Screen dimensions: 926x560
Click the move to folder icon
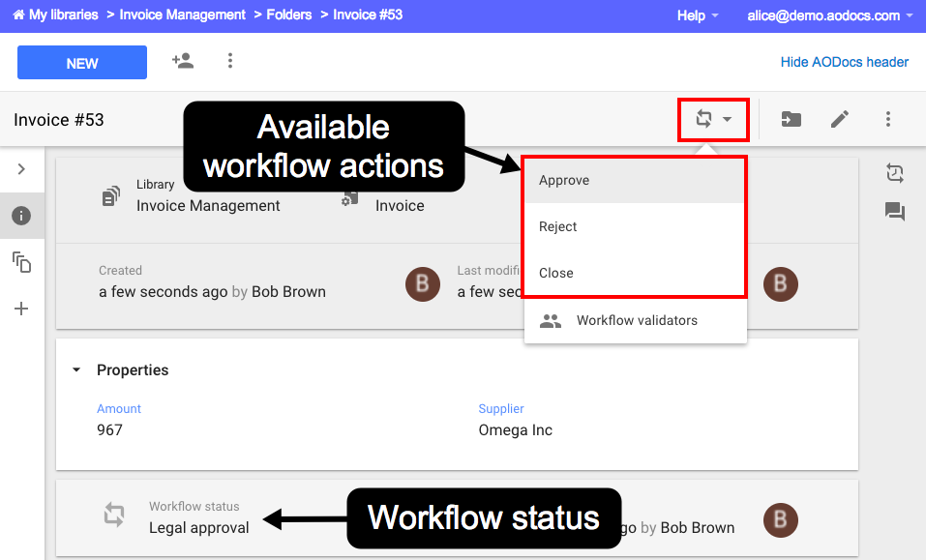(x=791, y=119)
